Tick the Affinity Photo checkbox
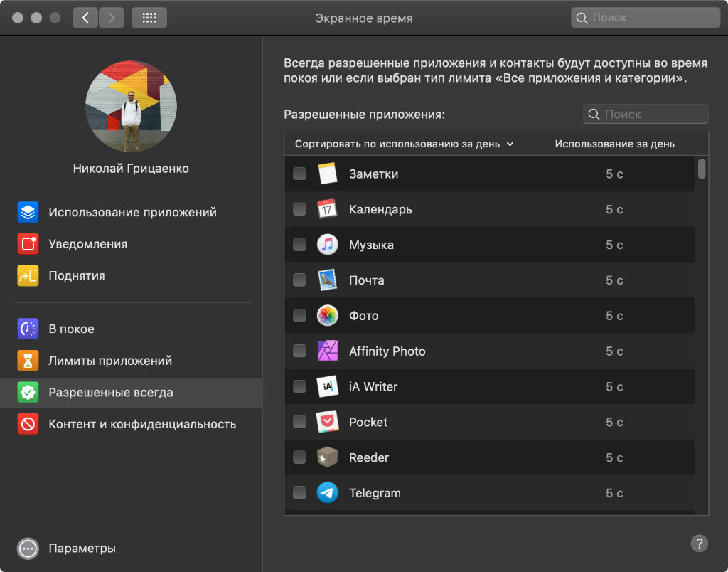Screen dimensions: 728x572 click(x=299, y=351)
